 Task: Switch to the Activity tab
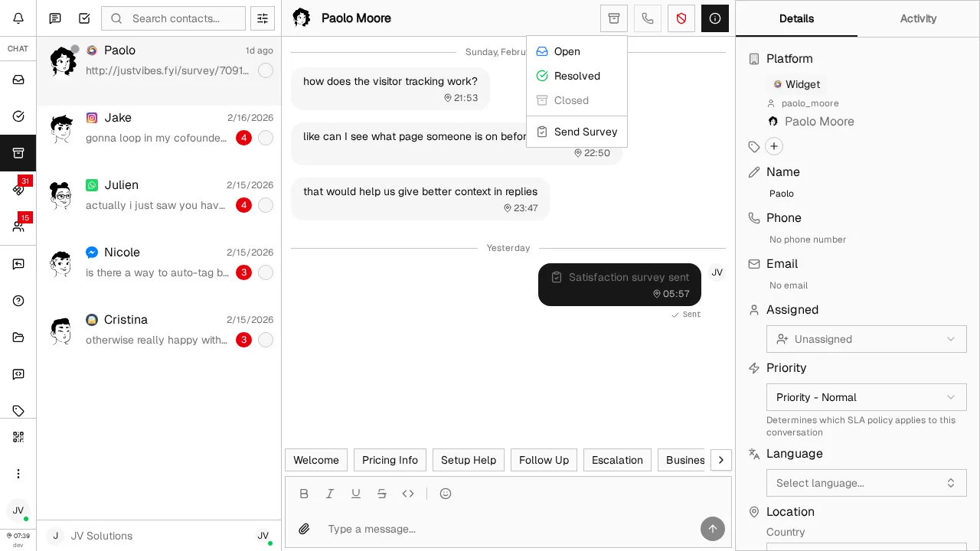click(918, 18)
